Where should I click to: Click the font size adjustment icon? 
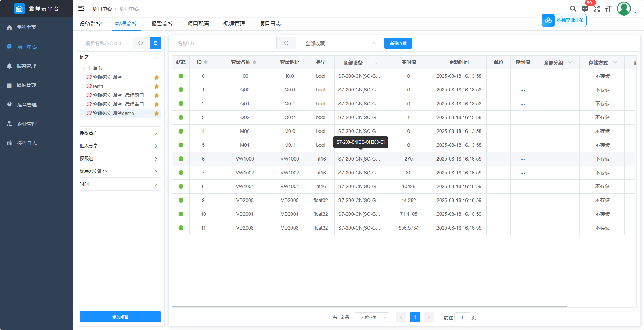[608, 9]
